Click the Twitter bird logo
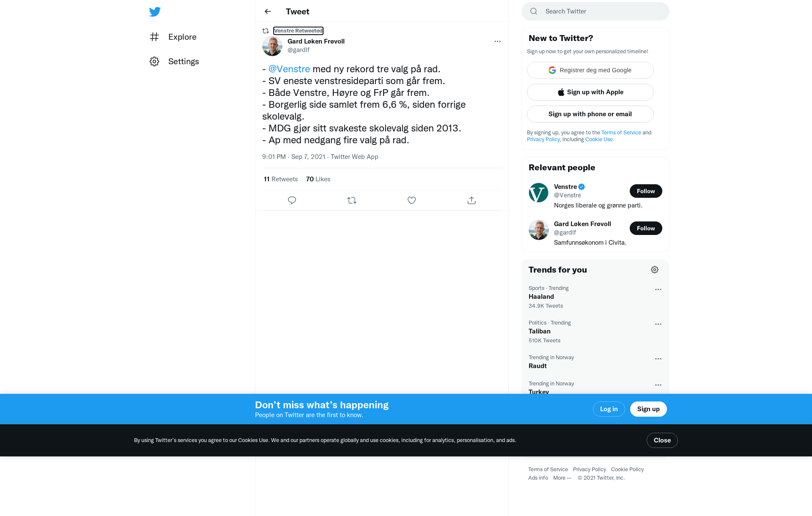This screenshot has width=812, height=516. pyautogui.click(x=155, y=11)
